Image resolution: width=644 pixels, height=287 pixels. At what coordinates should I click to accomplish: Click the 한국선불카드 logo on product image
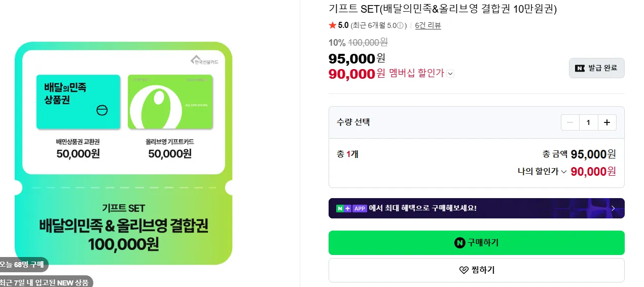tap(204, 60)
